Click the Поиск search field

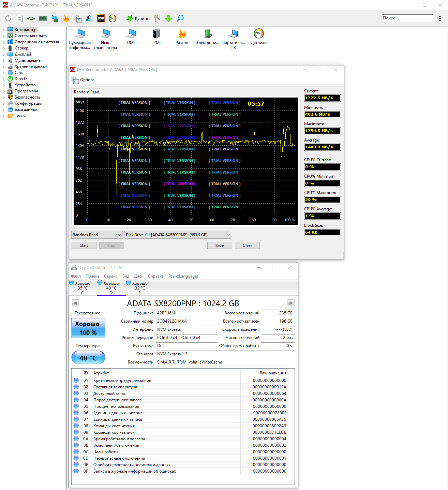coord(407,18)
